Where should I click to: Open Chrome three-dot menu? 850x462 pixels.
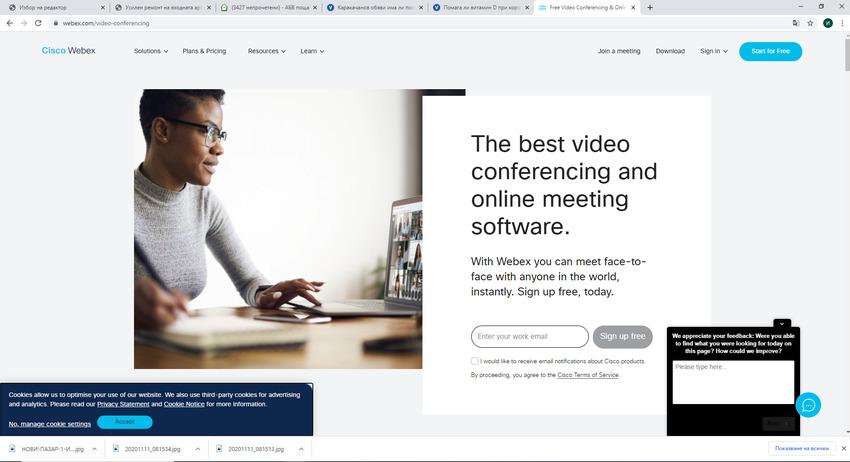point(842,23)
